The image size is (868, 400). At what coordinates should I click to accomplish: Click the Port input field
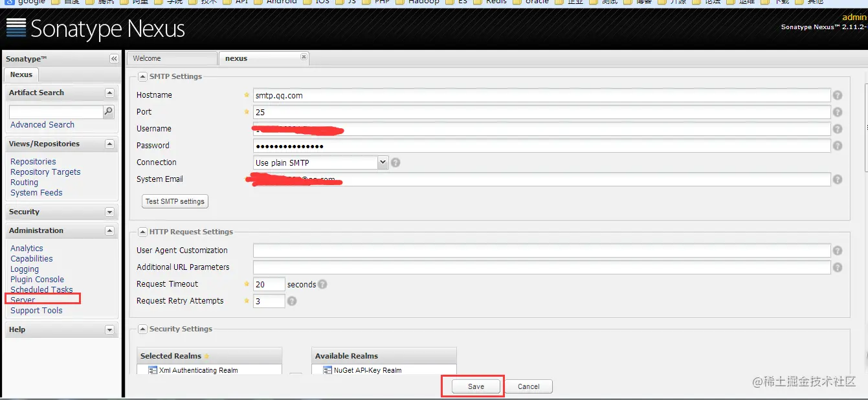[x=542, y=113]
